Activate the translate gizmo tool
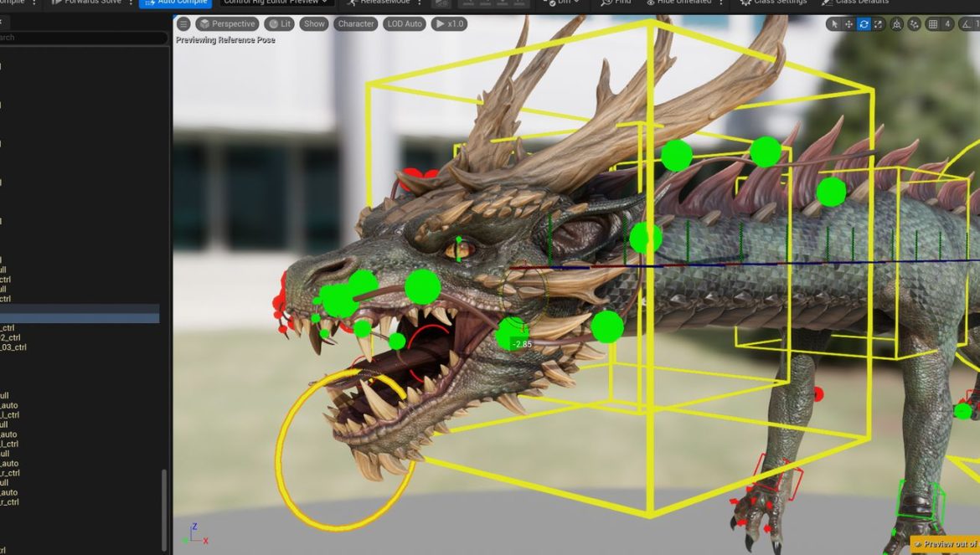The height and width of the screenshot is (555, 980). coord(848,24)
